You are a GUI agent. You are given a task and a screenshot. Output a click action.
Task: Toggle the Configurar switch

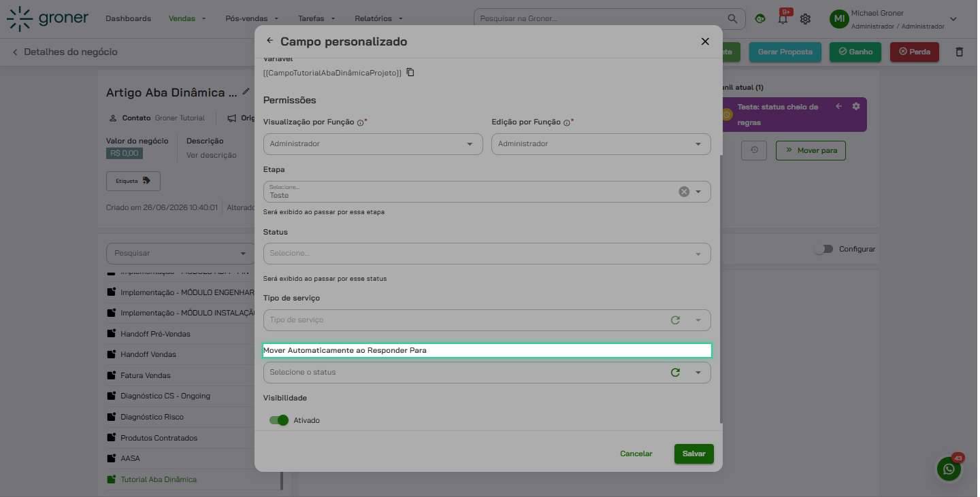point(823,249)
